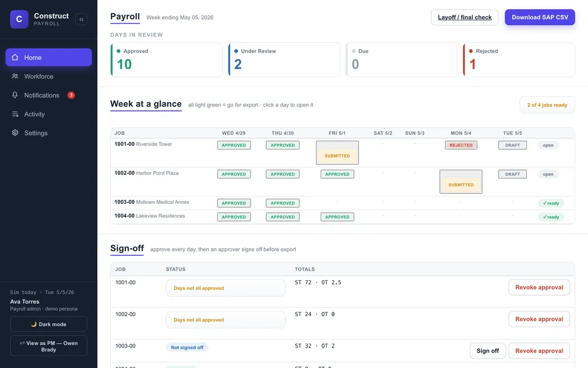
Task: Go to the Activity page
Action: (49, 114)
